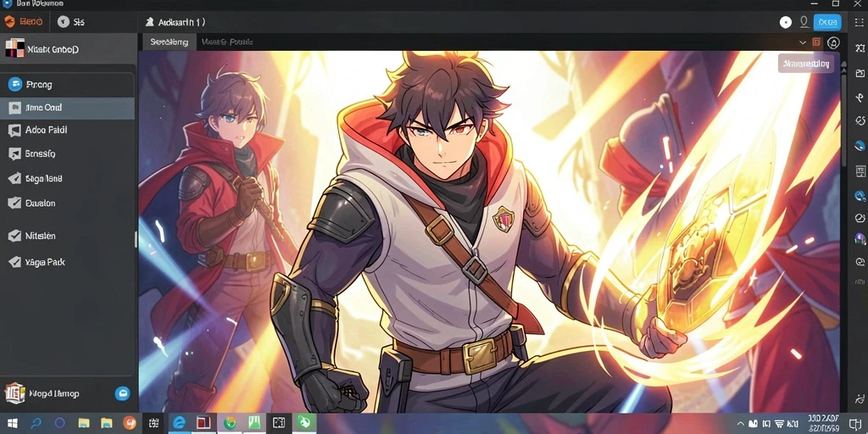Click the orange square icon near the dropdown chevron
Viewport: 868px width, 434px height.
(x=816, y=42)
